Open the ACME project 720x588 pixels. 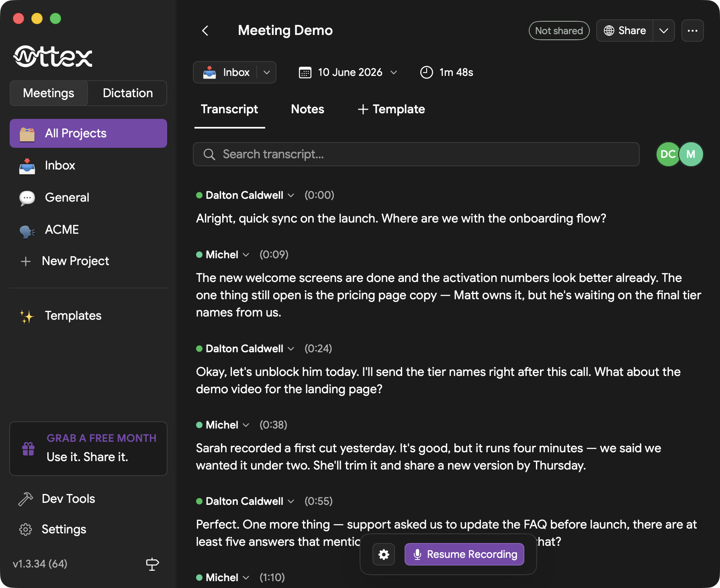[x=88, y=230]
